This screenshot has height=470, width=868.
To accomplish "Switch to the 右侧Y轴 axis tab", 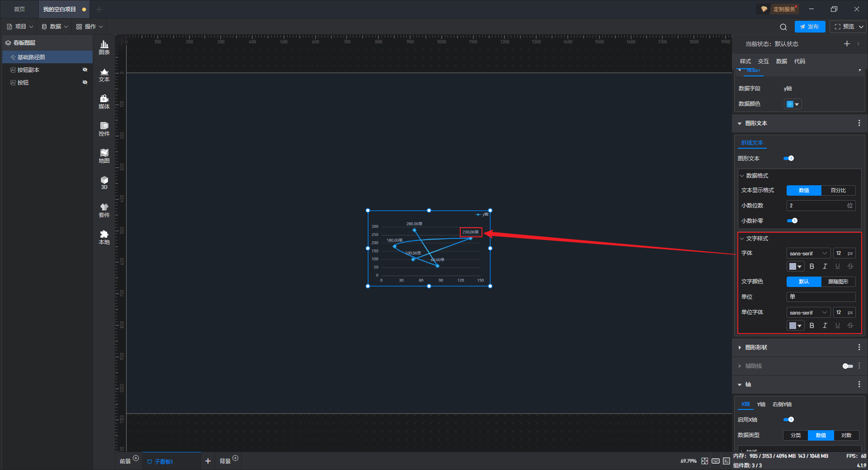I will pyautogui.click(x=782, y=404).
